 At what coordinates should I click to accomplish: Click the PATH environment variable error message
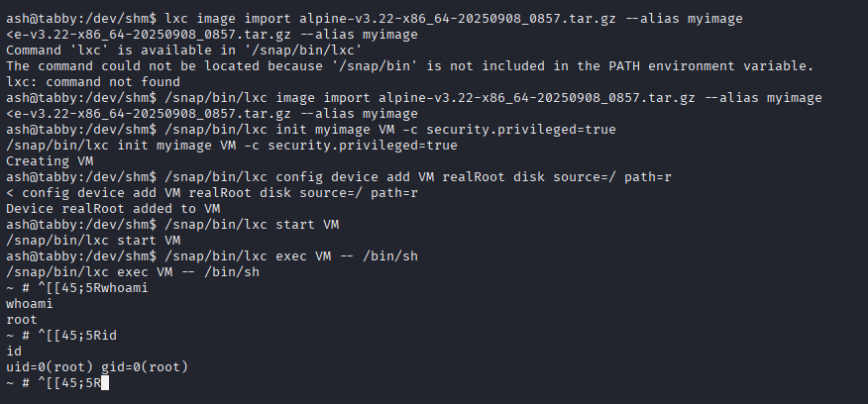409,66
